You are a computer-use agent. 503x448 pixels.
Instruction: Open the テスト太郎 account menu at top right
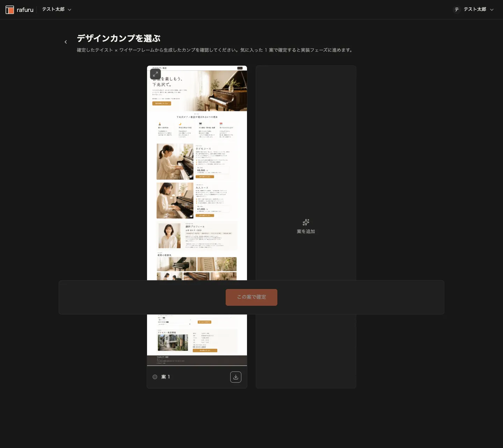(x=473, y=9)
